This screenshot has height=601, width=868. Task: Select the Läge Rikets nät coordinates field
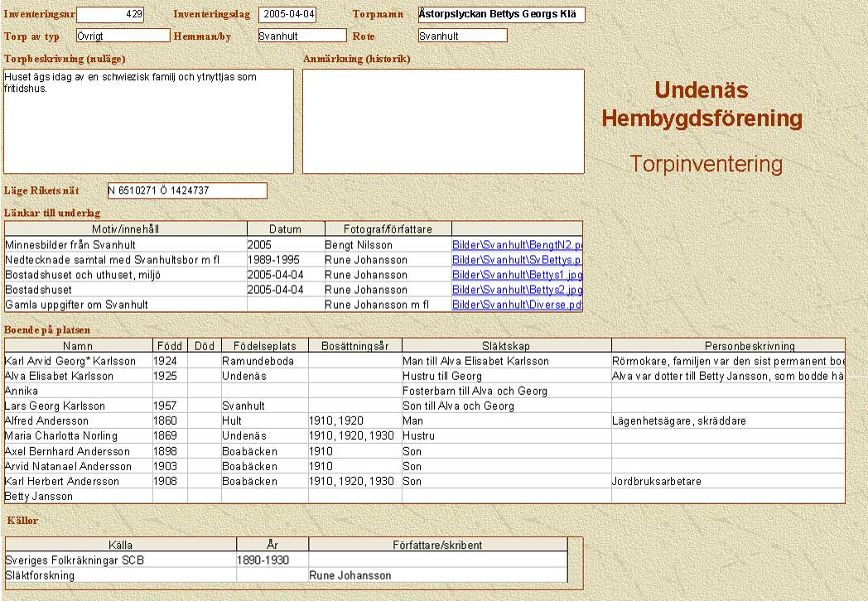(x=187, y=190)
